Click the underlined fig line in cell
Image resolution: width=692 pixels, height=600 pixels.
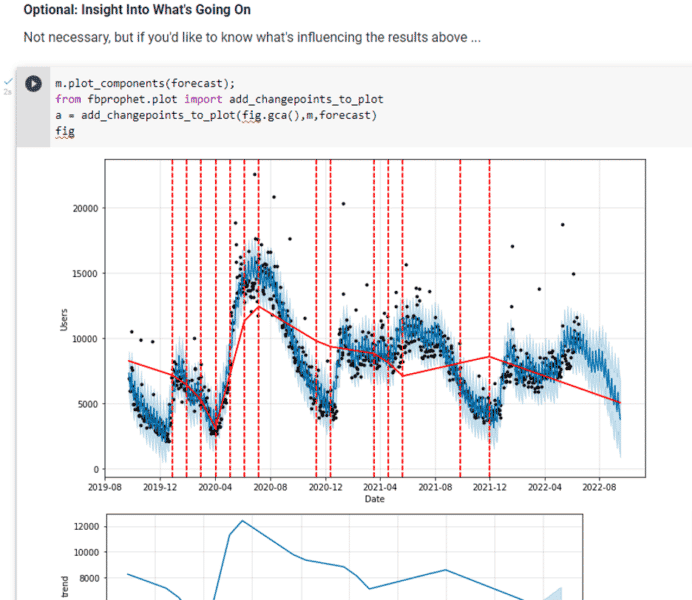coord(64,131)
